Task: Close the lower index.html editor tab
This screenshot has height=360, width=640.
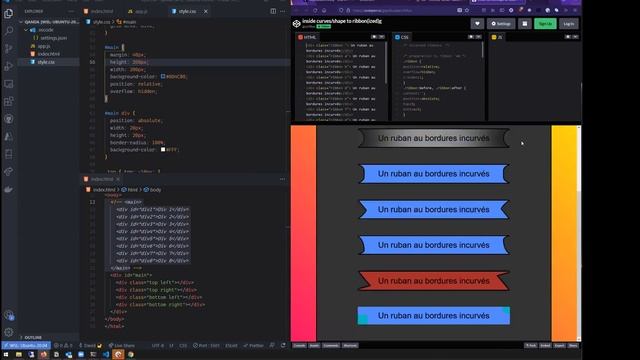Action: 118,179
